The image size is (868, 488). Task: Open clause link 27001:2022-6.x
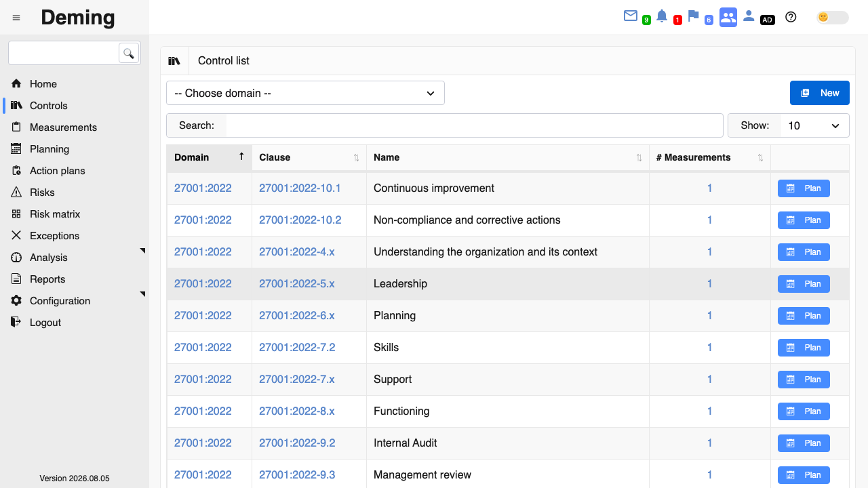click(297, 316)
